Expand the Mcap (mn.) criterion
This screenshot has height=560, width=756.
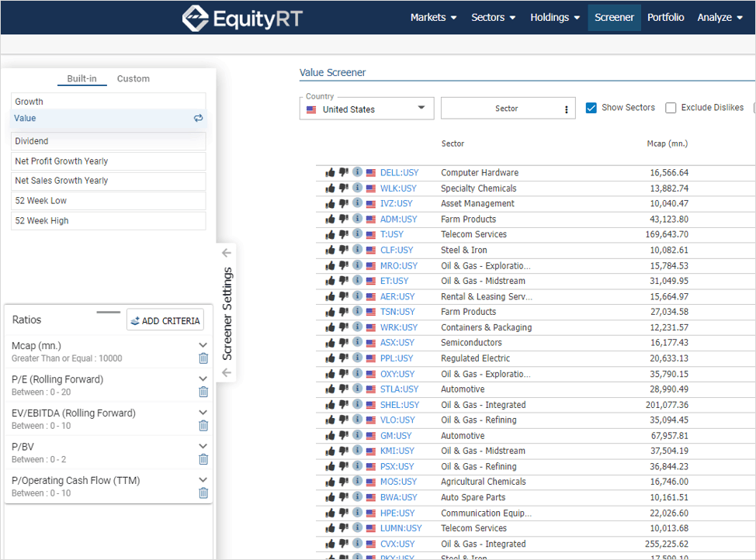(x=203, y=345)
